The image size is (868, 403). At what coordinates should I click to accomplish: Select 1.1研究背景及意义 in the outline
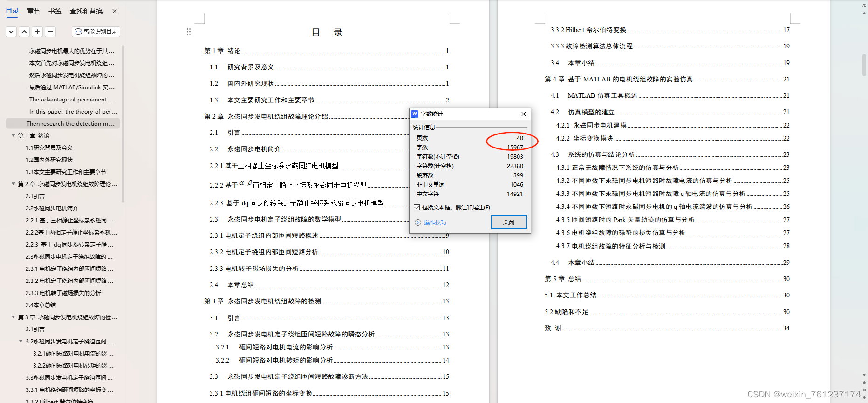pyautogui.click(x=49, y=148)
